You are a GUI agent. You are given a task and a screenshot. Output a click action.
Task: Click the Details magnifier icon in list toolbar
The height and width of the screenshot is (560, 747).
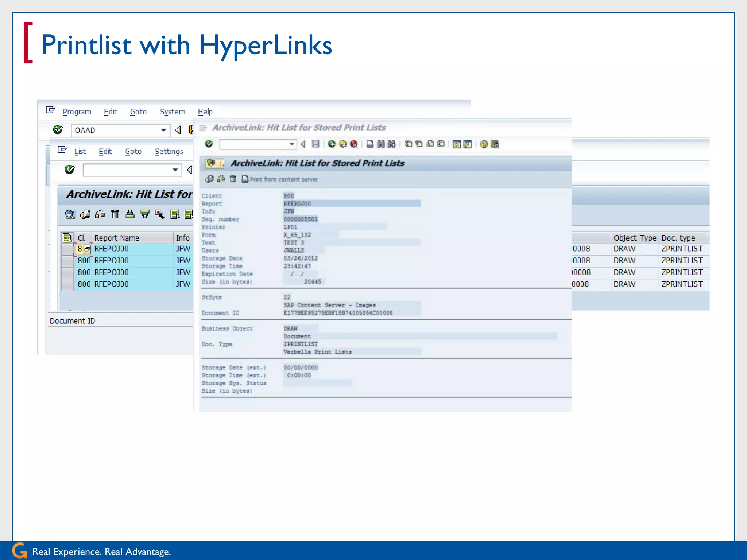[70, 214]
